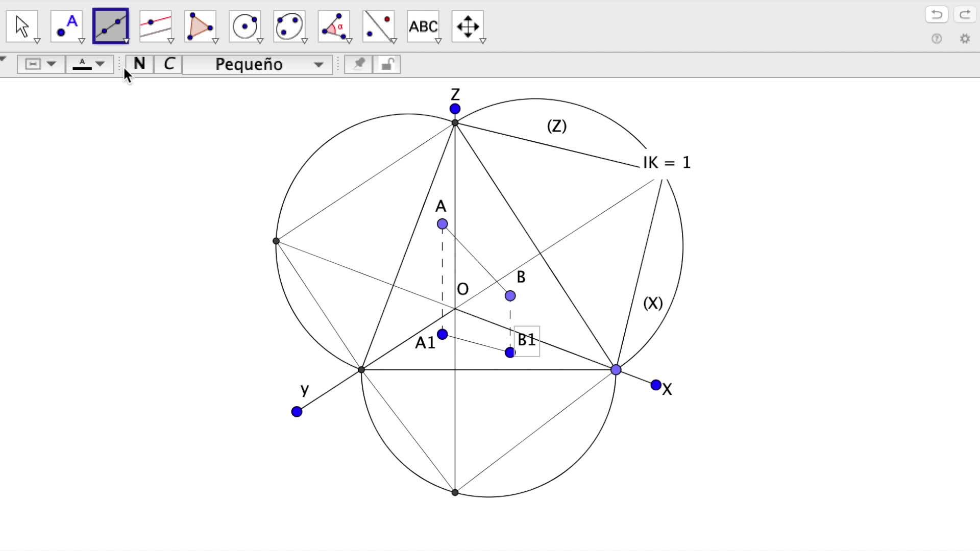
Task: Select the Ellipse conic tool
Action: (x=289, y=26)
